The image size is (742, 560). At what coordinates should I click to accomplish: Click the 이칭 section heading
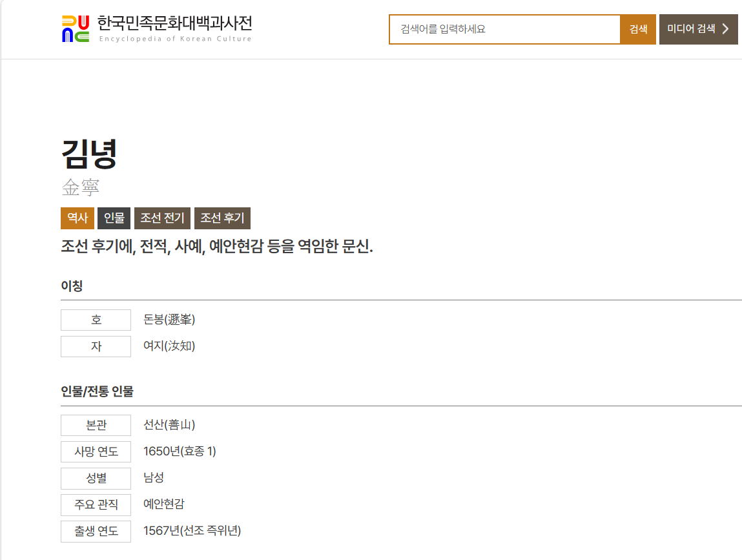click(x=72, y=286)
